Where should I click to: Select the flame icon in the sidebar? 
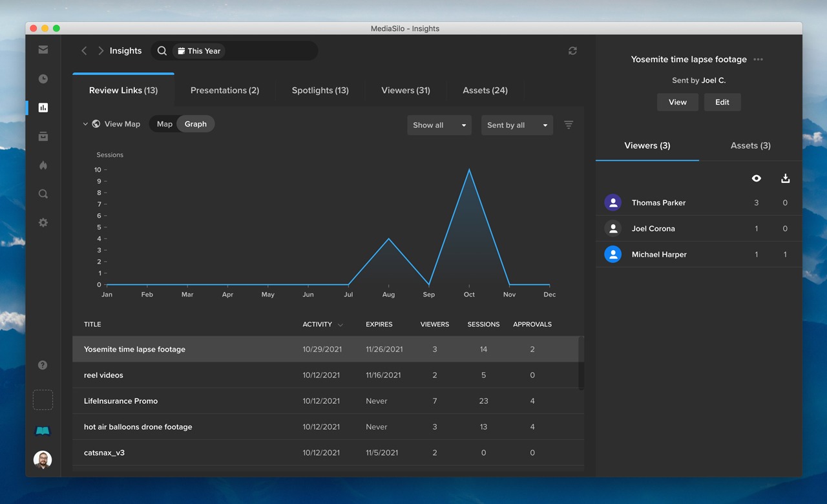pos(43,165)
